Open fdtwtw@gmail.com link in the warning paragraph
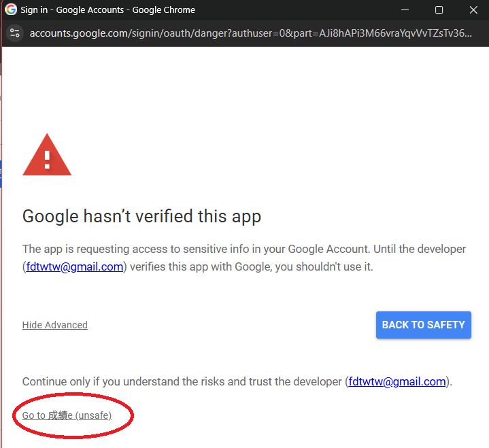The height and width of the screenshot is (448, 489). pos(75,266)
